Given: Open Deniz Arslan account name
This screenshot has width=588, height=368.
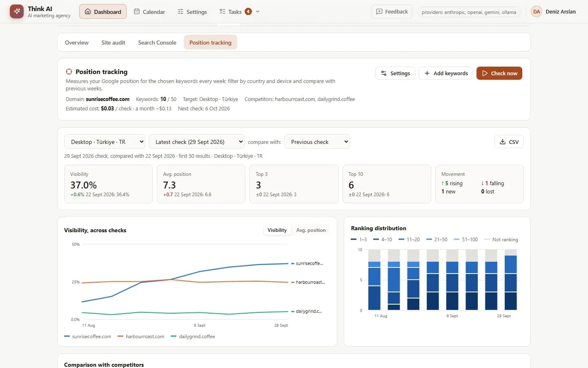Looking at the screenshot, I should [x=561, y=11].
